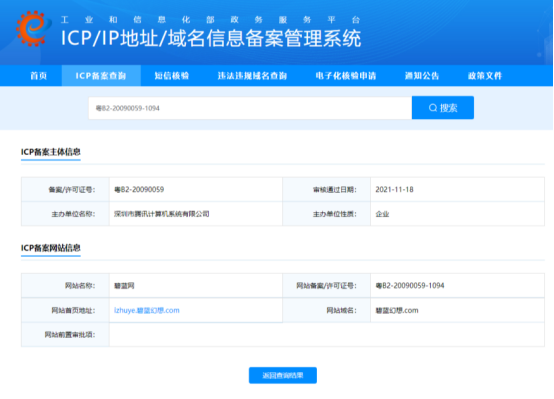554x399 pixels.
Task: Click the ICP备案网站信息 section heading
Action: click(x=51, y=248)
